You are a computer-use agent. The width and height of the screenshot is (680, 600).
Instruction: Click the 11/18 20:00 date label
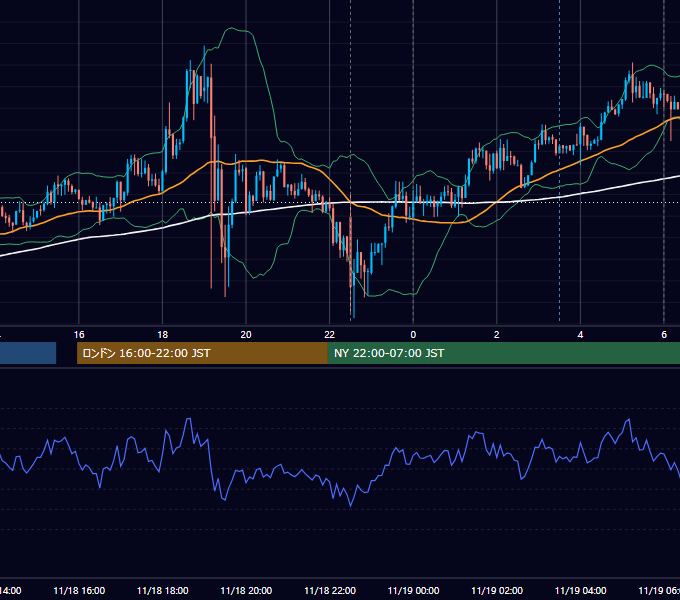click(x=246, y=590)
